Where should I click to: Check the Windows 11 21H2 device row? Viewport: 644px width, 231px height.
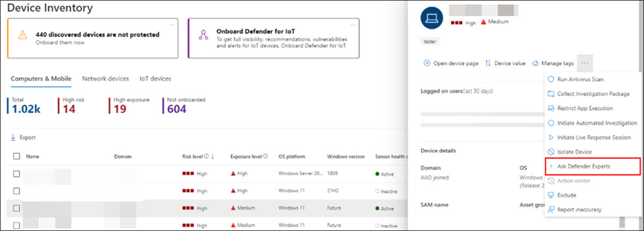(x=17, y=191)
